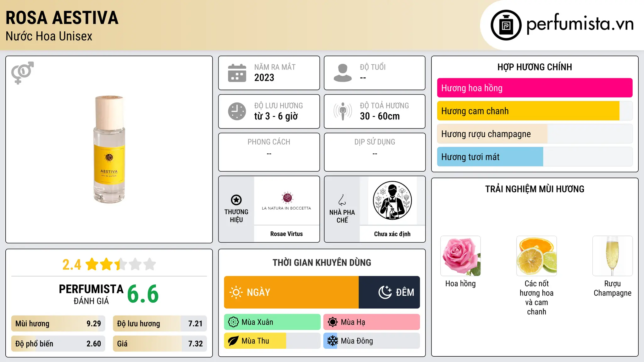Open the Rosa Aestiva bottle image
The image size is (644, 362).
[x=109, y=150]
